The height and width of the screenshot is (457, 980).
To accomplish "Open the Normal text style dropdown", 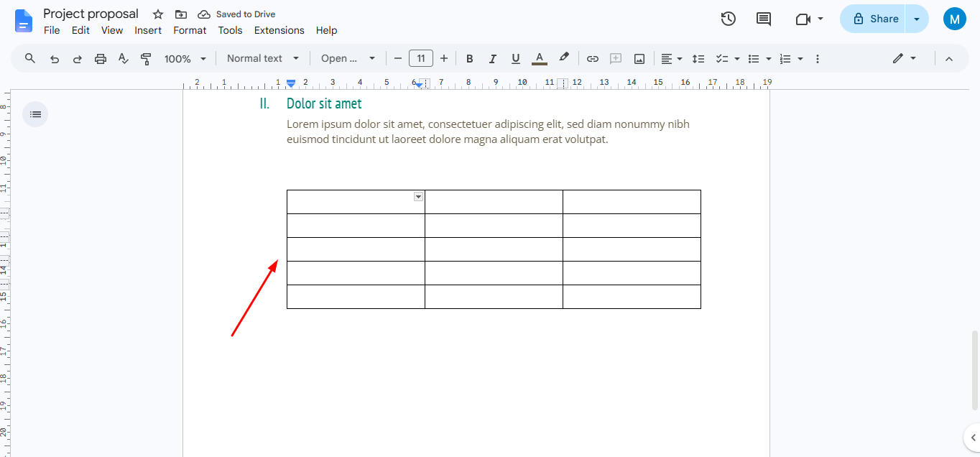I will click(263, 59).
